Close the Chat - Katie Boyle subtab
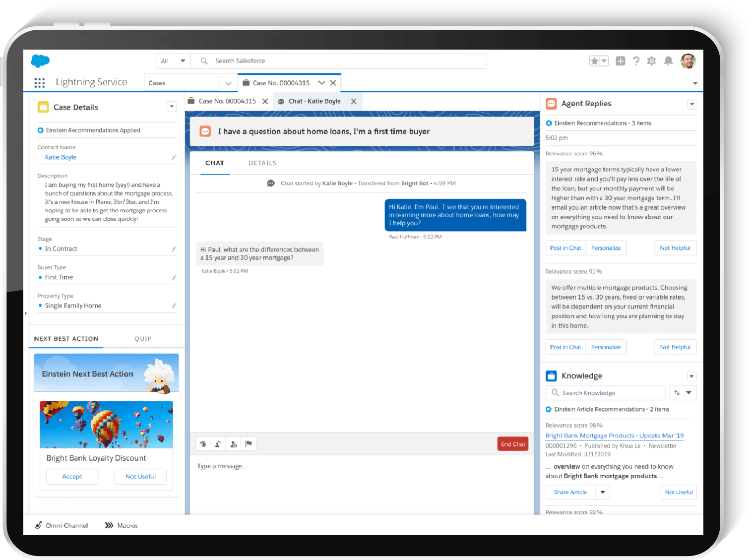Image resolution: width=751 pixels, height=560 pixels. [x=354, y=101]
